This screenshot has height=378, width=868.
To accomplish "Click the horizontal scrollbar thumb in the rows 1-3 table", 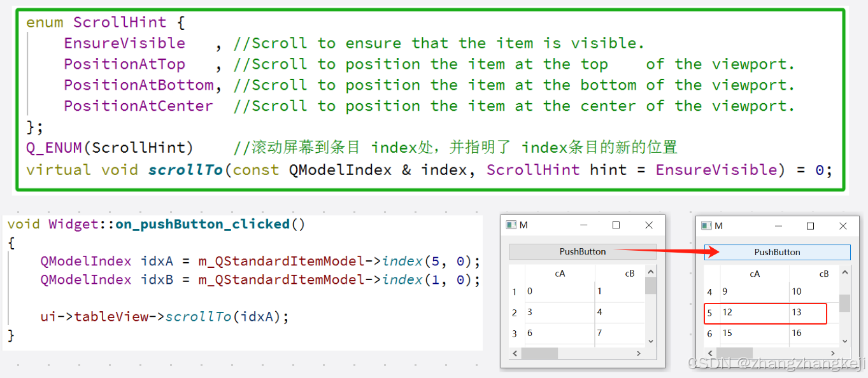I will click(539, 353).
